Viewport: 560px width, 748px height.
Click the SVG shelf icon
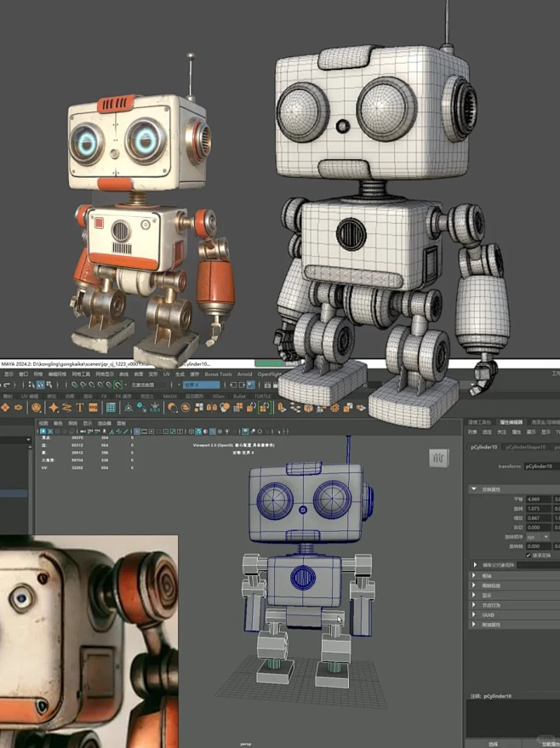click(x=93, y=408)
